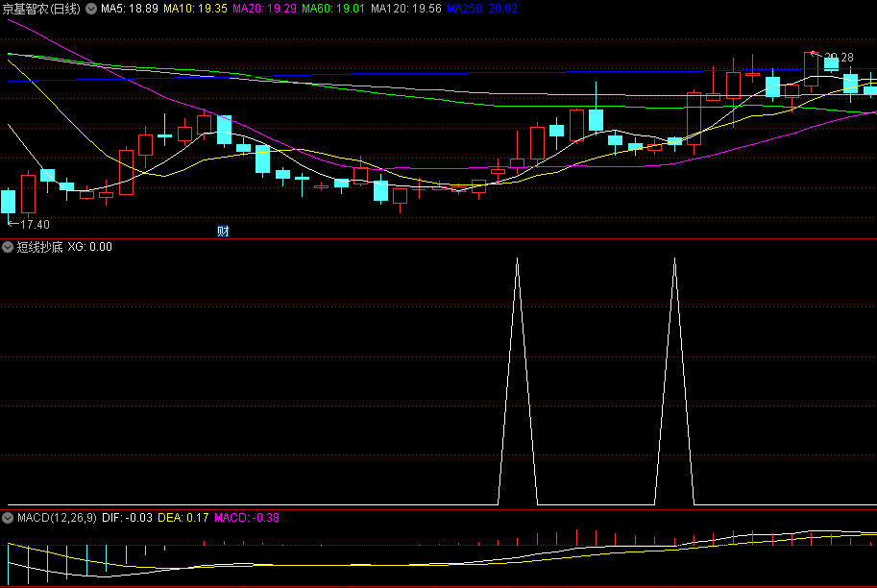Select the MA20: 19.29 label

point(264,9)
